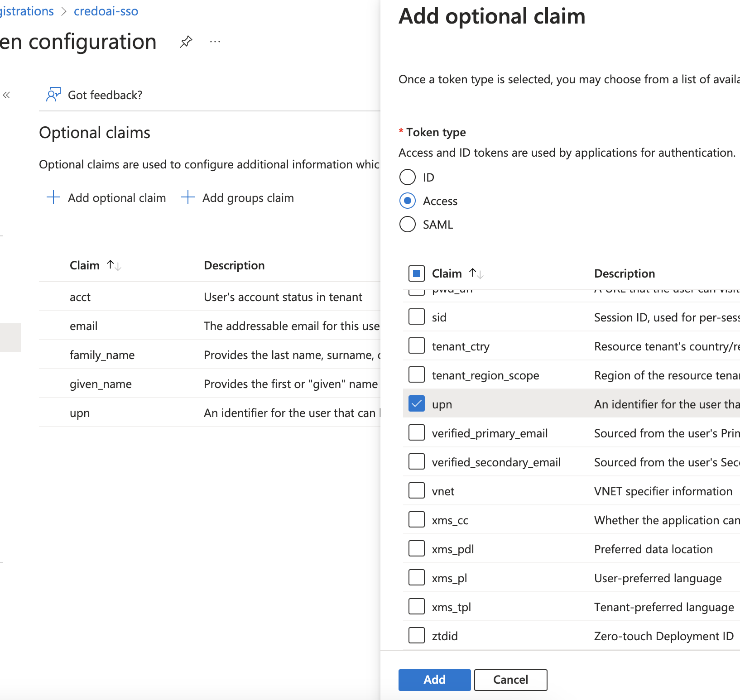740x700 pixels.
Task: Select the given_name claim row
Action: click(210, 384)
